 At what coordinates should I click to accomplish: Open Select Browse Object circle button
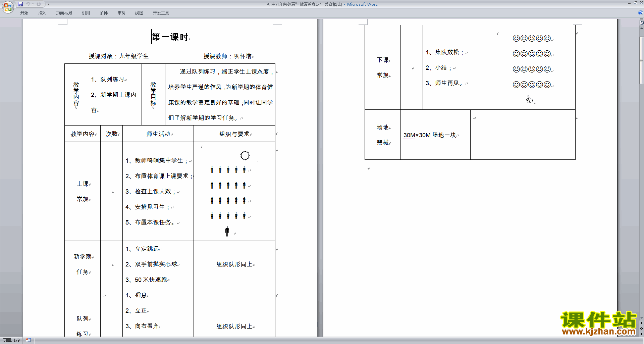click(x=641, y=329)
